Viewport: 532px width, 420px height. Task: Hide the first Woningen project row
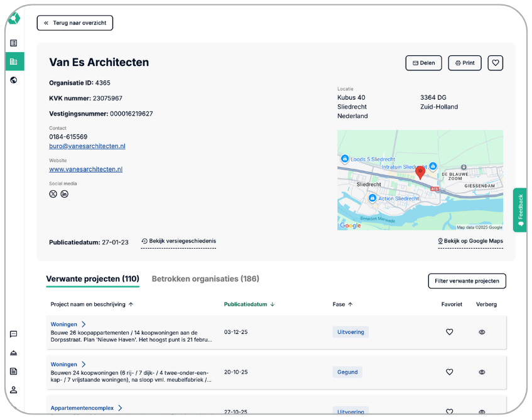click(482, 332)
